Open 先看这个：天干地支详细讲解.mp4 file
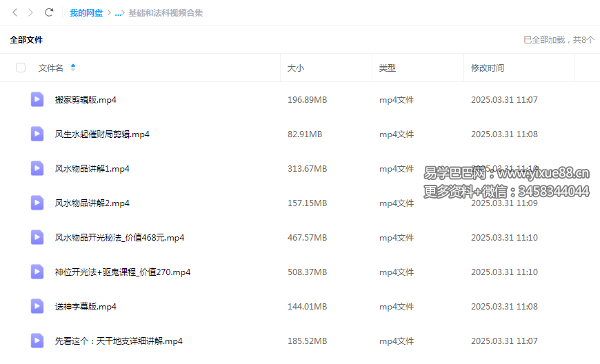This screenshot has height=364, width=600. tap(119, 341)
